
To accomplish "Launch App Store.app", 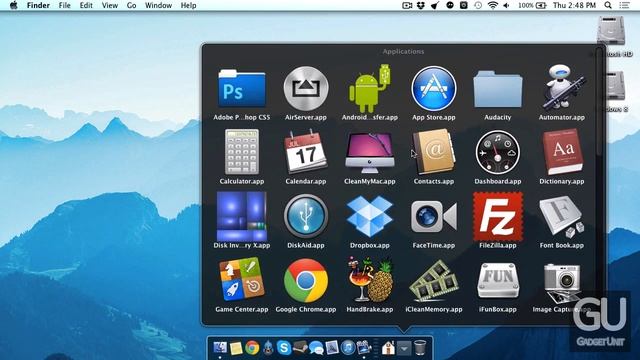I will coord(433,89).
